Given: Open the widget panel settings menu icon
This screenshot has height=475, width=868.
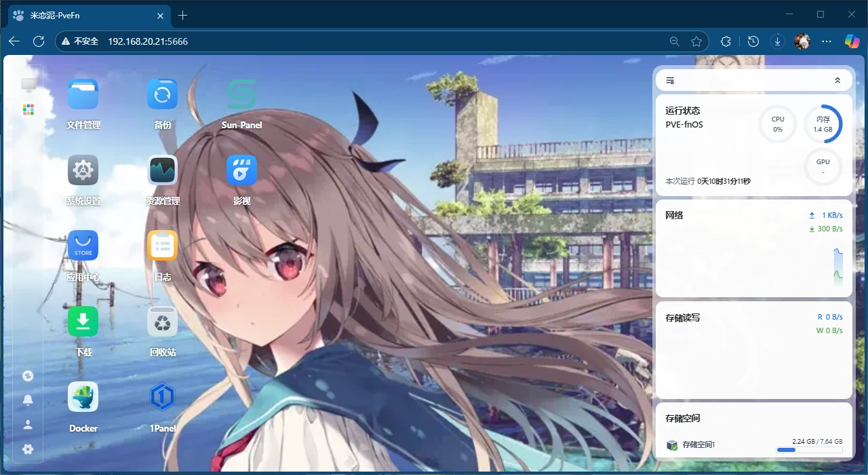Looking at the screenshot, I should click(x=670, y=81).
